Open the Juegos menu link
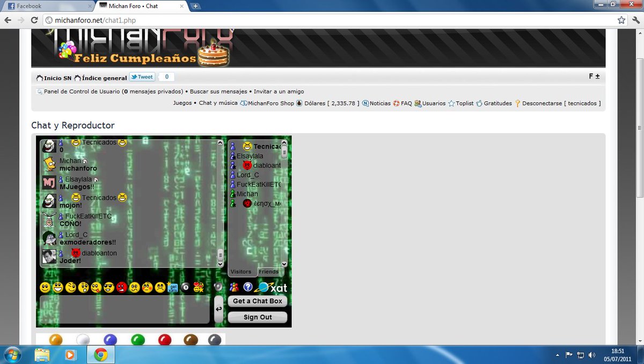 click(182, 103)
